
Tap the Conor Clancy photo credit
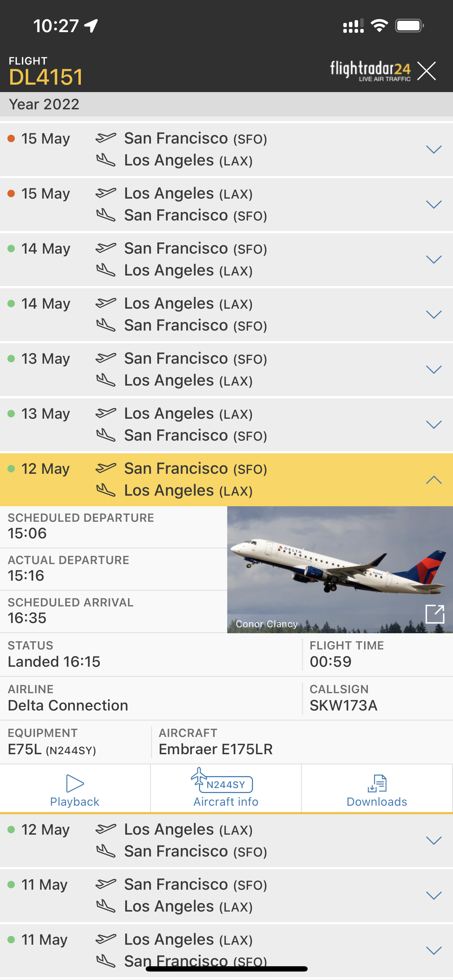(267, 624)
